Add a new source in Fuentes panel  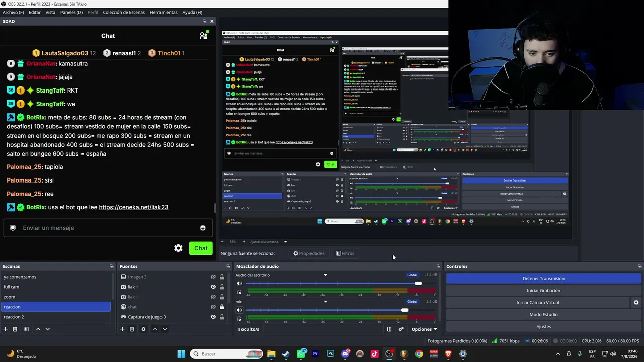point(122,329)
